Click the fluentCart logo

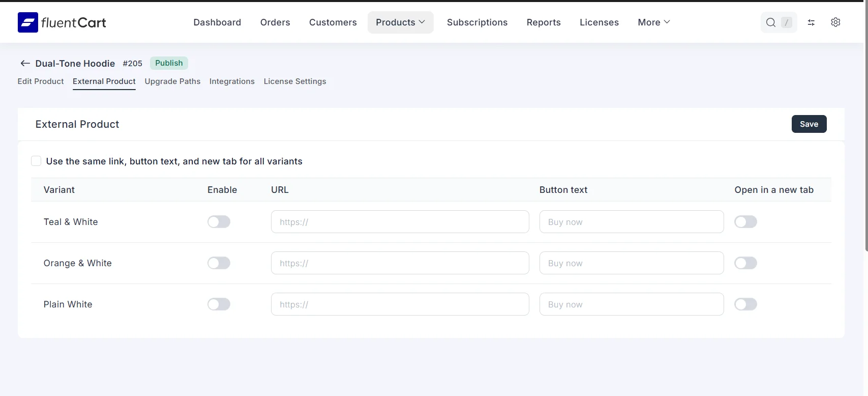(x=62, y=22)
